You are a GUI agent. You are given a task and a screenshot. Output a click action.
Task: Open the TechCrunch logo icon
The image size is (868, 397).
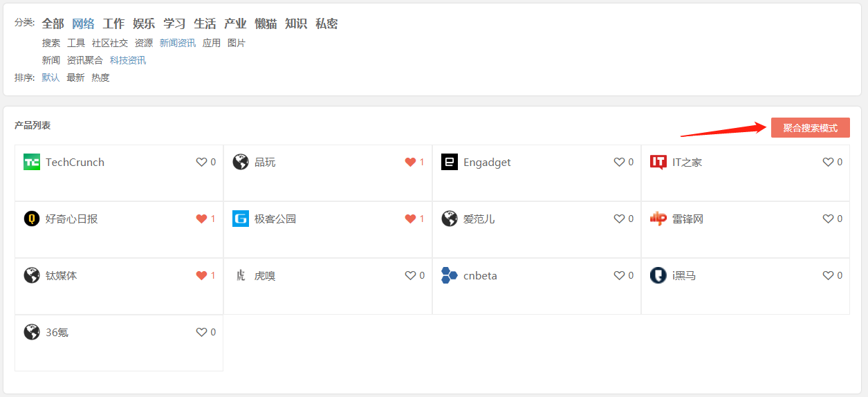tap(32, 163)
